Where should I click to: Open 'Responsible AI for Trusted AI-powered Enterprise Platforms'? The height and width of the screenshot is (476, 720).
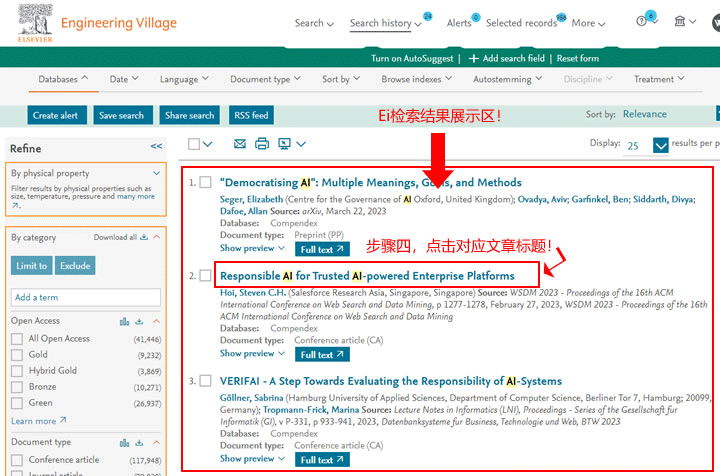click(367, 275)
